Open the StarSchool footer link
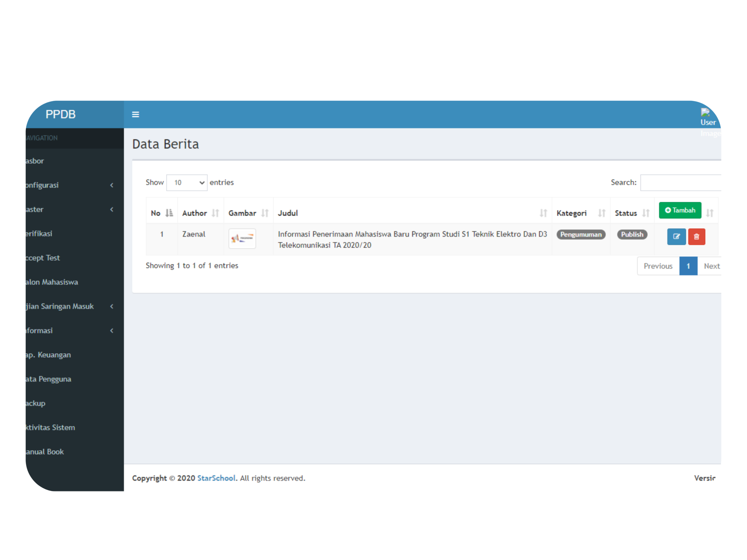 (x=216, y=478)
